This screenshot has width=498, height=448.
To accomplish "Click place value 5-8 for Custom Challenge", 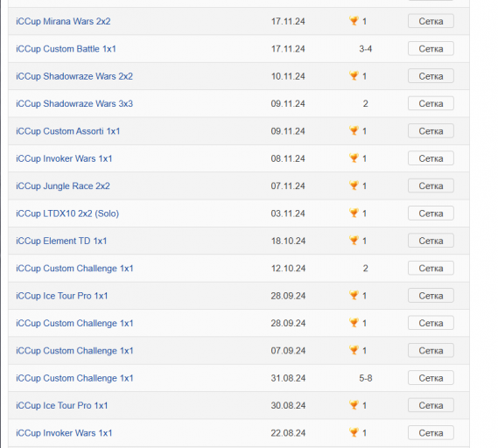I will pyautogui.click(x=366, y=378).
